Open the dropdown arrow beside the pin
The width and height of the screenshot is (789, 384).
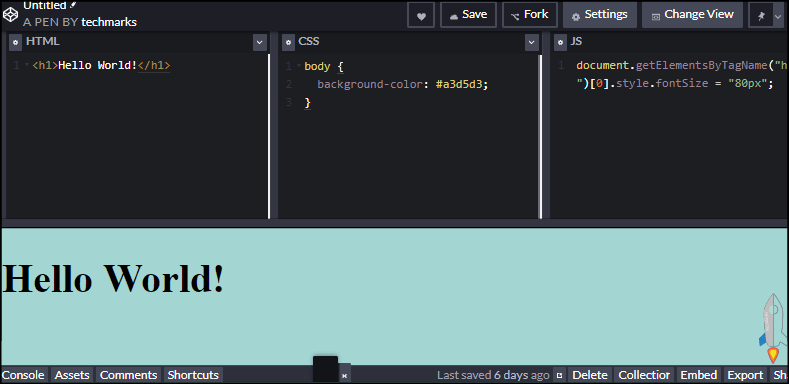coord(778,16)
